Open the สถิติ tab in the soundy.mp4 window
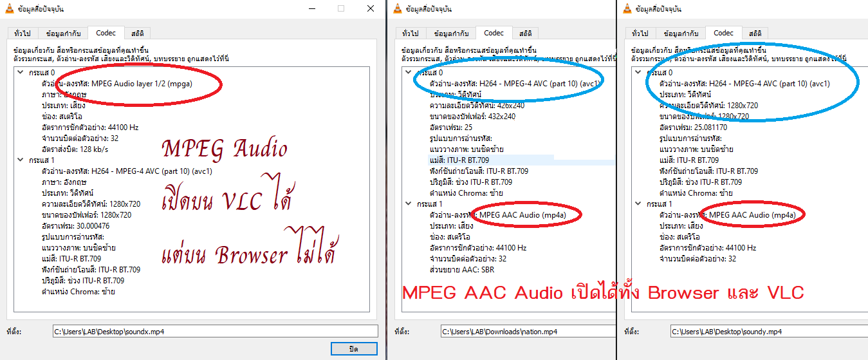The height and width of the screenshot is (360, 868). click(x=755, y=33)
